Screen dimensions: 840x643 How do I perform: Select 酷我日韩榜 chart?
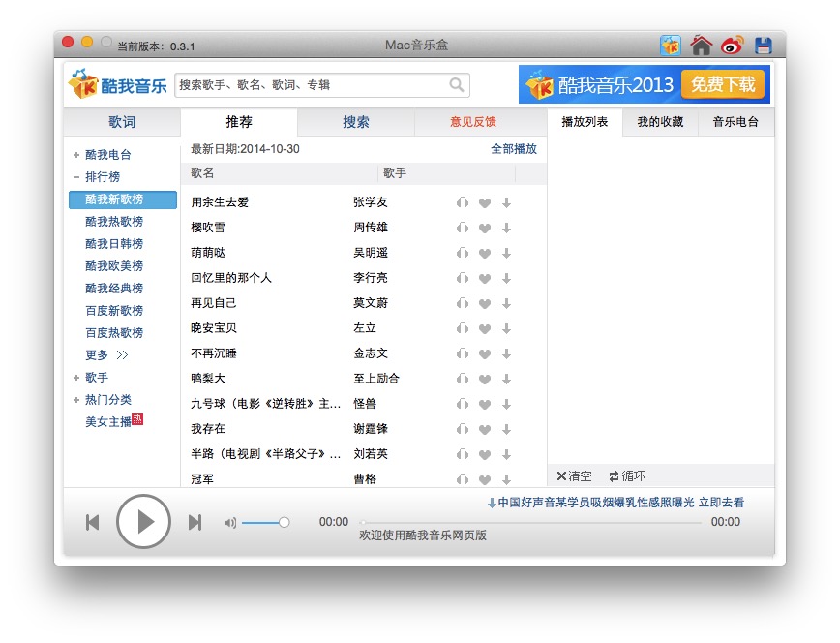(114, 244)
